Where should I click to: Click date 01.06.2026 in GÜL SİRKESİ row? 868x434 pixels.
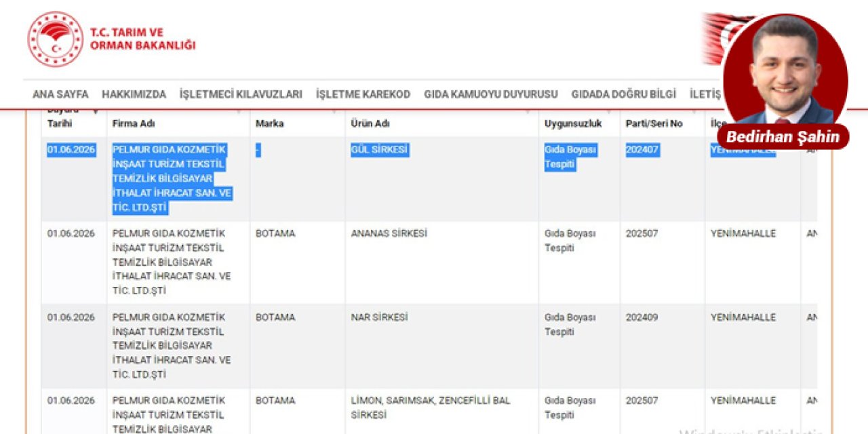pos(71,150)
